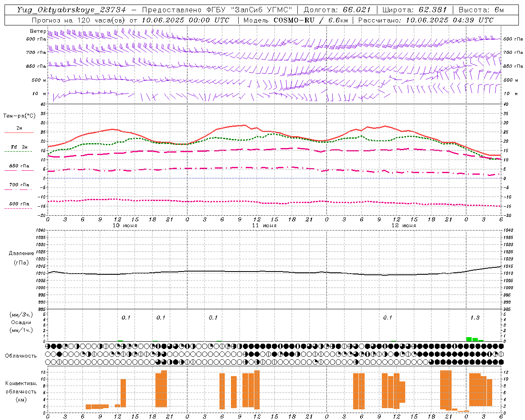525x420 pixels.
Task: Select the "Высота: 6м" elevation text
Action: [482, 10]
